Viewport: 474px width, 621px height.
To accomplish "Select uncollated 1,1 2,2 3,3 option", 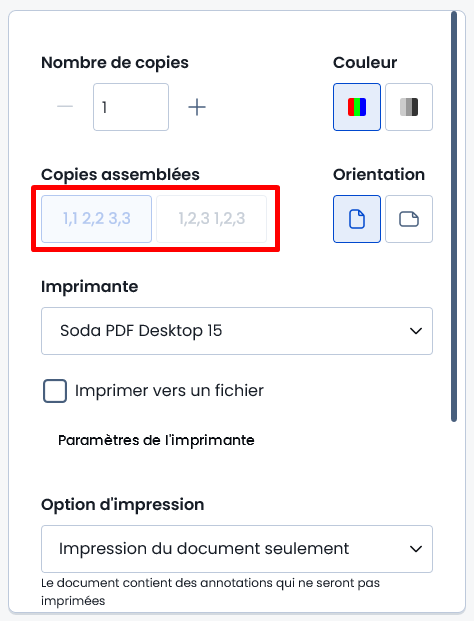I will pyautogui.click(x=97, y=219).
